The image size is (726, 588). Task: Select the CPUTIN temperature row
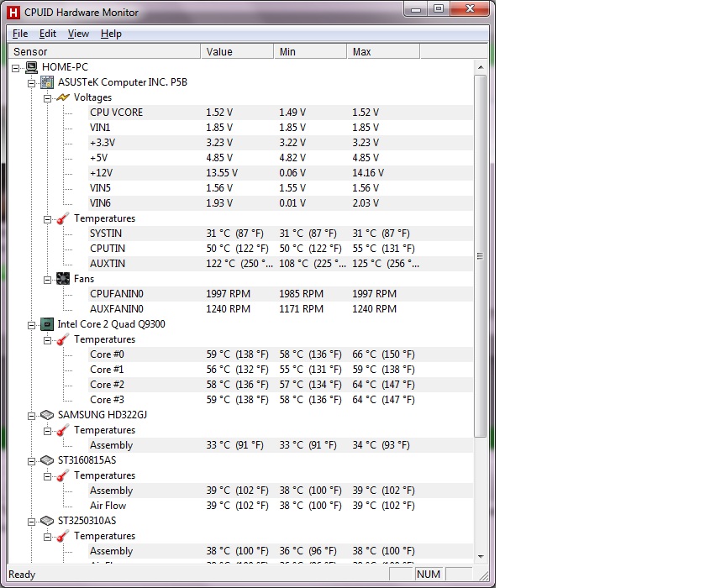click(281, 249)
